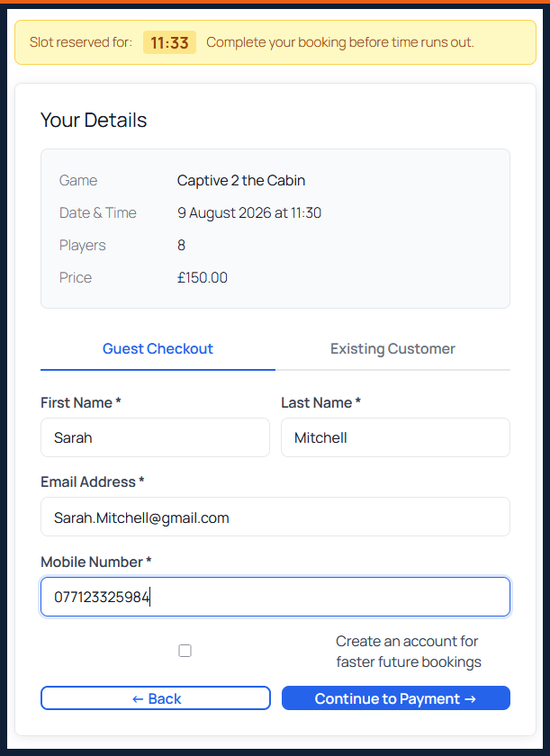Click the £150.00 price value
Screen dimensions: 550x756
(x=203, y=277)
